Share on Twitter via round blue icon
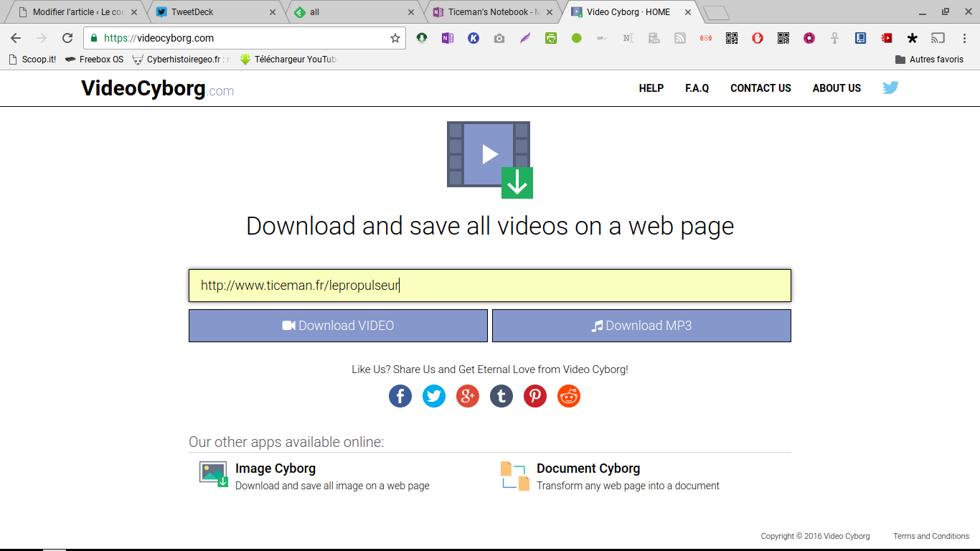The image size is (980, 551). point(434,396)
